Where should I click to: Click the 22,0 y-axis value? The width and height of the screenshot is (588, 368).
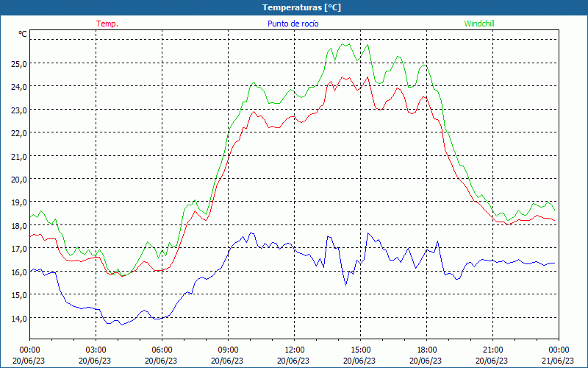pos(19,133)
